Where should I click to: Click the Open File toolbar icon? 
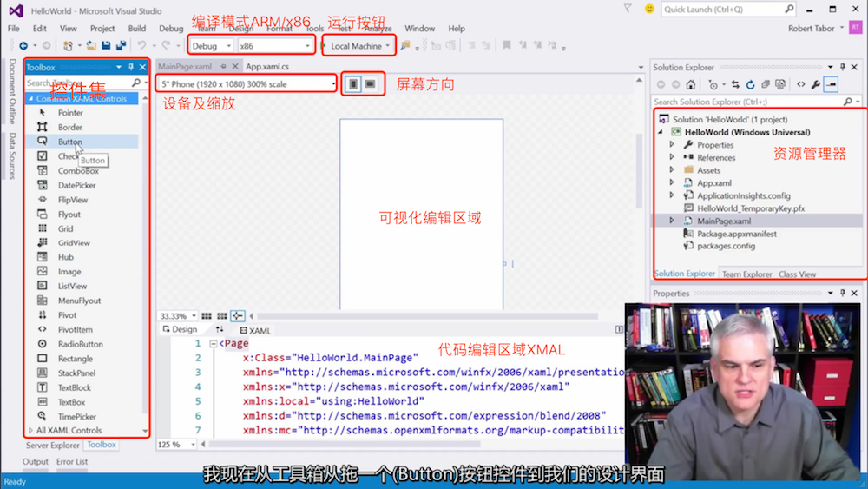point(91,46)
